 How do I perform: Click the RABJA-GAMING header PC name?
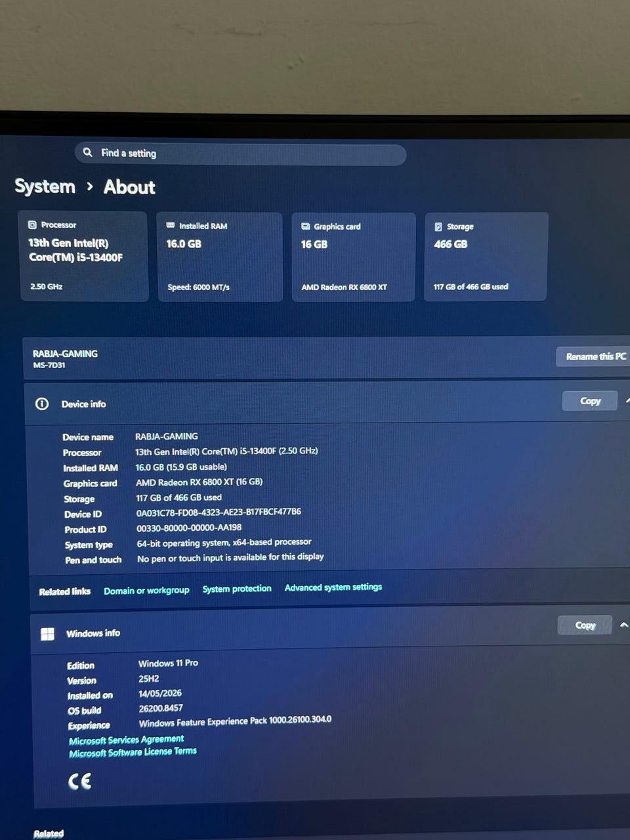65,353
